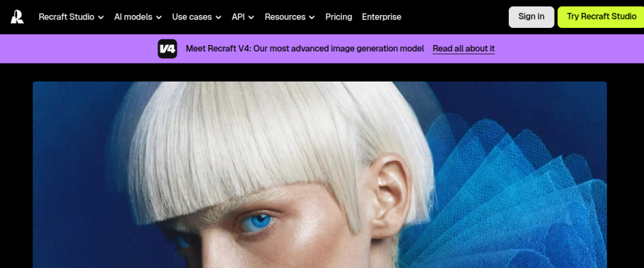Screen dimensions: 644x268
Task: Open the API menu
Action: [243, 17]
